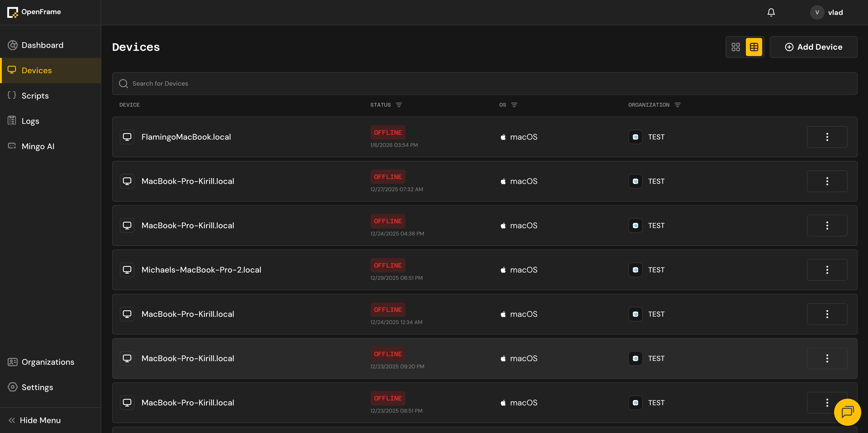Image resolution: width=868 pixels, height=433 pixels.
Task: Click the Mingo AI sidebar icon
Action: point(12,146)
